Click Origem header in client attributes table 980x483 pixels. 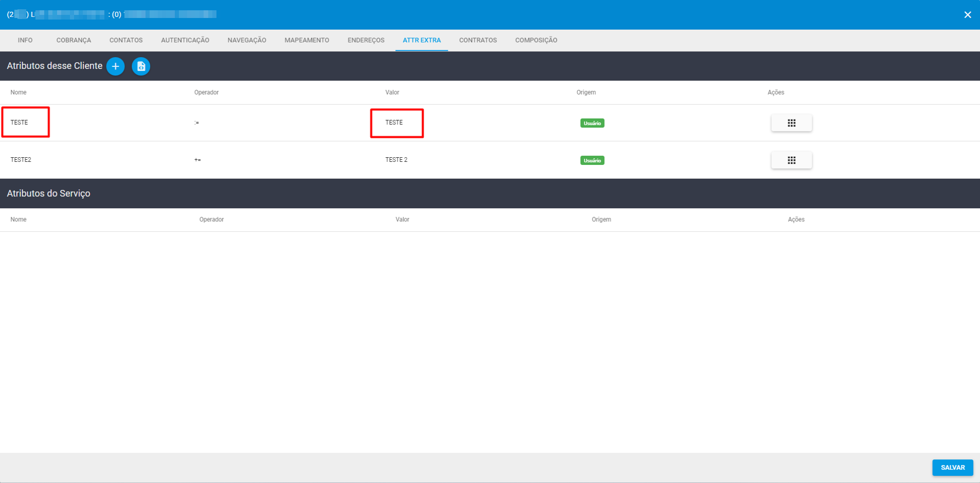point(586,92)
